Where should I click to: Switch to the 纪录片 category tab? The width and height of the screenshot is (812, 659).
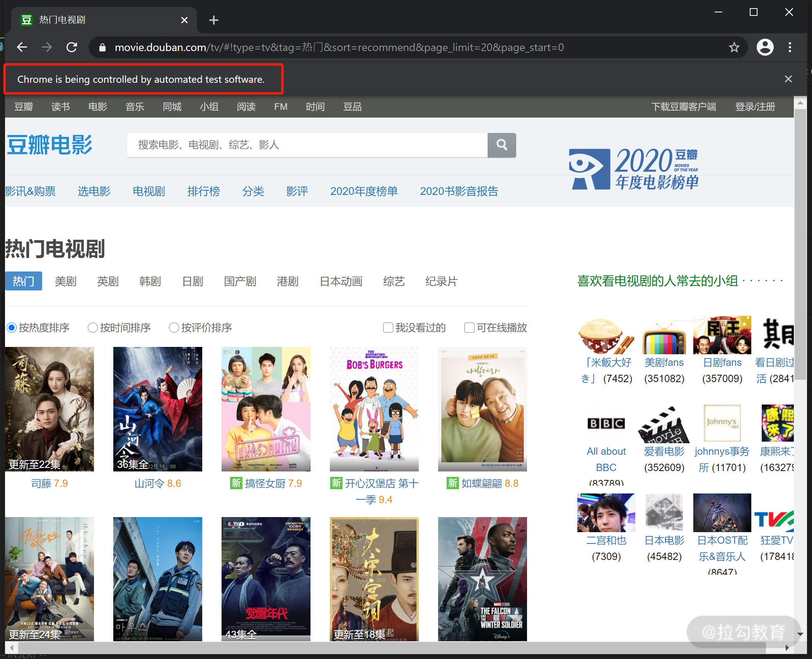(442, 281)
